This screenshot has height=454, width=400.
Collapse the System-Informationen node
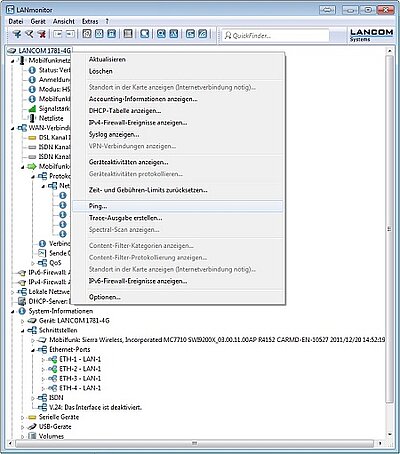13,312
